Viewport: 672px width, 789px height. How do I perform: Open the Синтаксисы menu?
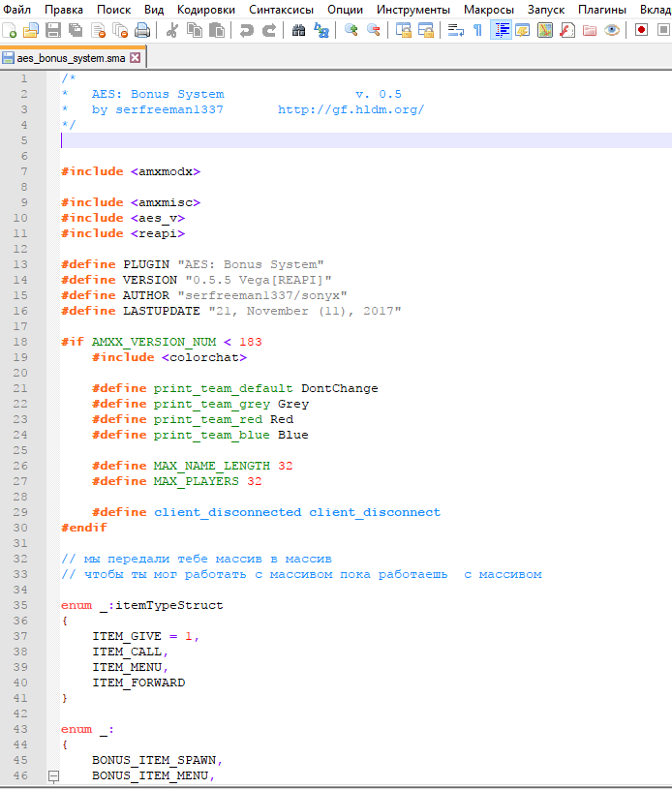point(282,10)
